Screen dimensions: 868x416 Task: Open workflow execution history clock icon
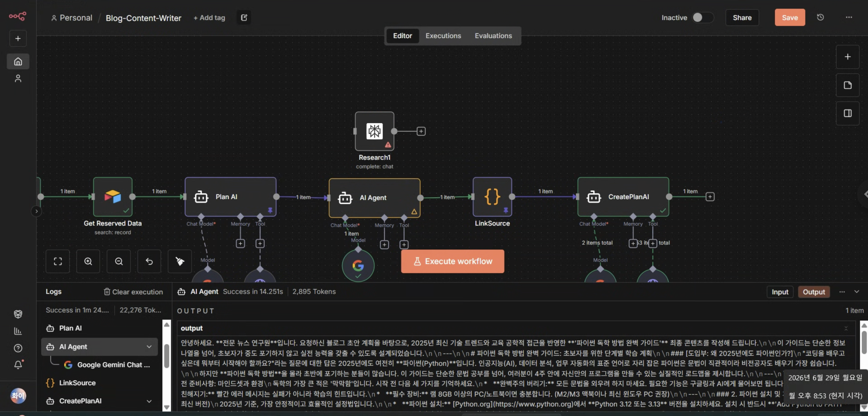pyautogui.click(x=820, y=17)
